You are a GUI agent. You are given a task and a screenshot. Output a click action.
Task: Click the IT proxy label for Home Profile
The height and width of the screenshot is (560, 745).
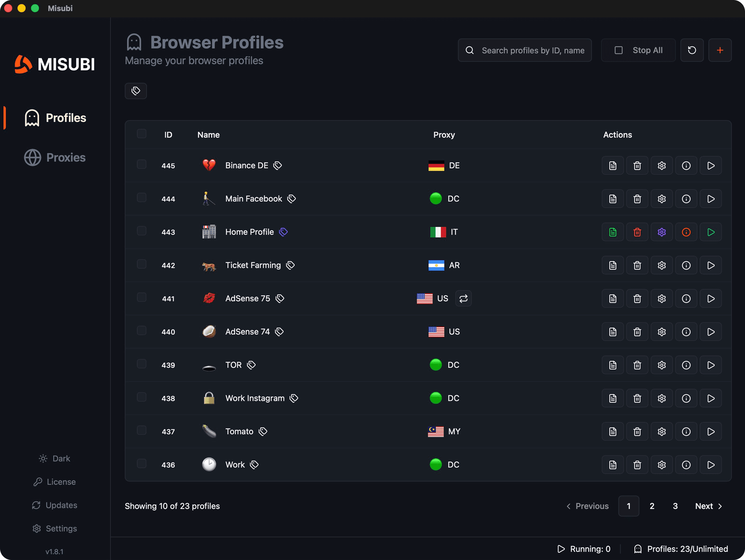coord(454,232)
